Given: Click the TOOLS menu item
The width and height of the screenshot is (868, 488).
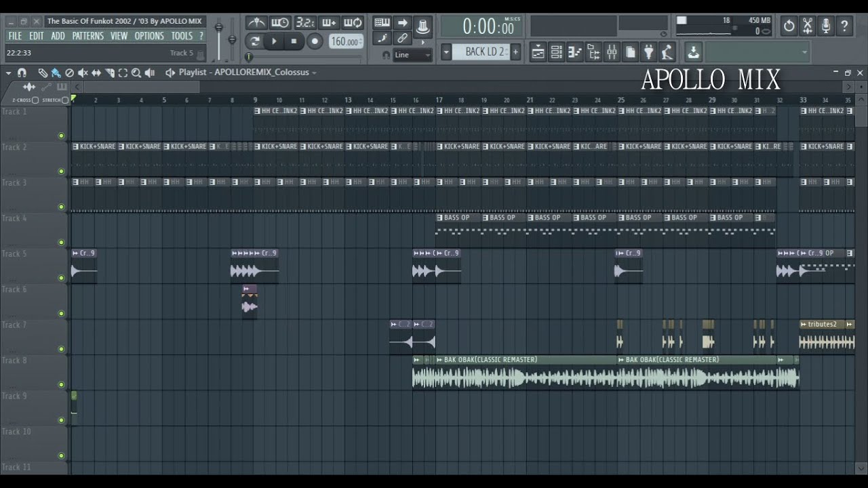Looking at the screenshot, I should coord(182,36).
